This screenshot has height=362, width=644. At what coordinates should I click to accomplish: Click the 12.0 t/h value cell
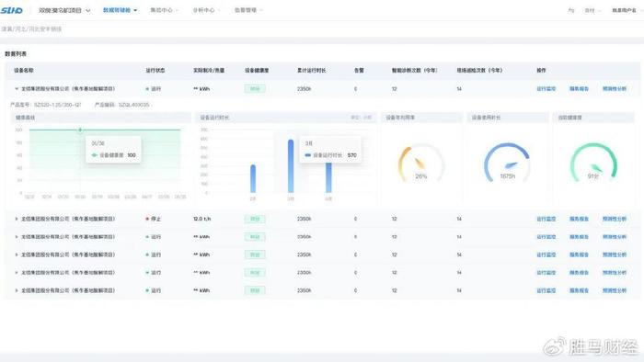pos(201,219)
